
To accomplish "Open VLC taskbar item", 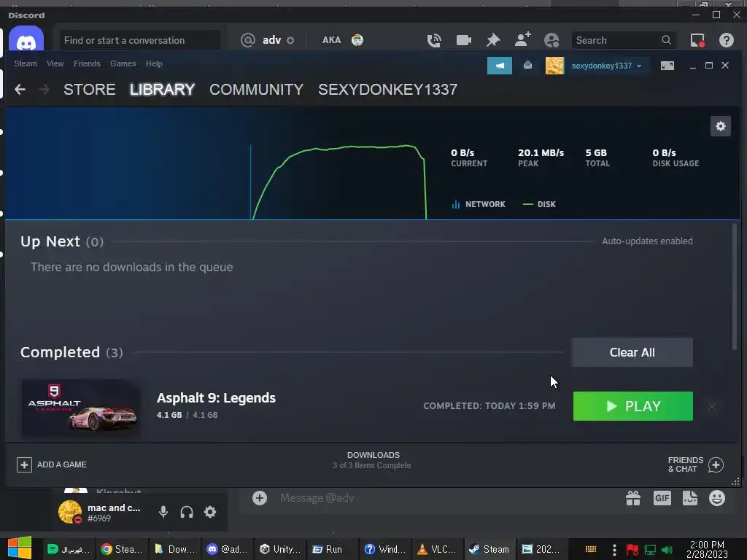I will 436,549.
